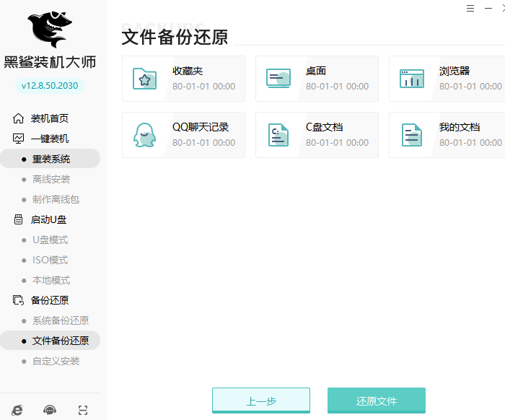The width and height of the screenshot is (505, 420).
Task: Select 系统备份还原 in sidebar
Action: click(60, 320)
